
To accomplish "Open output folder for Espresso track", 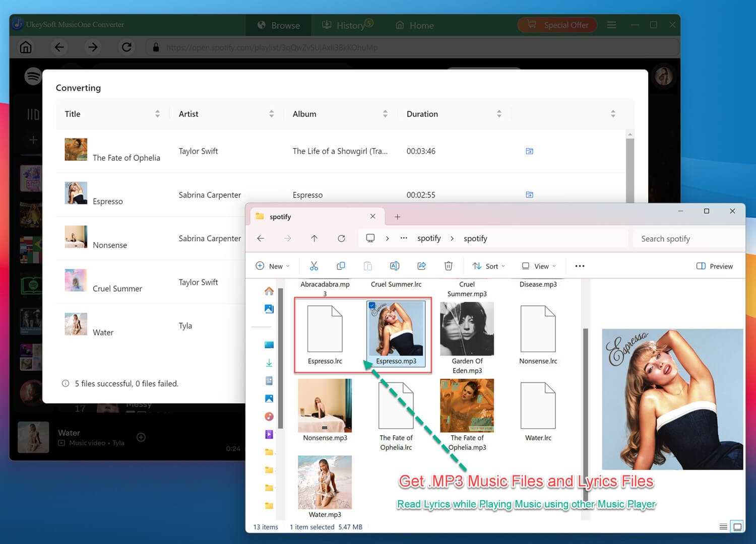I will (529, 194).
